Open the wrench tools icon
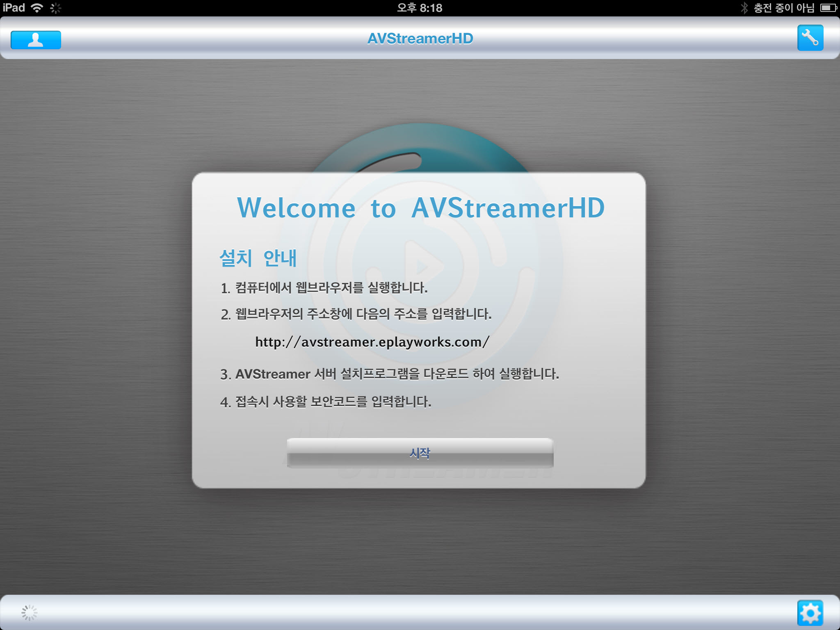 coord(810,38)
